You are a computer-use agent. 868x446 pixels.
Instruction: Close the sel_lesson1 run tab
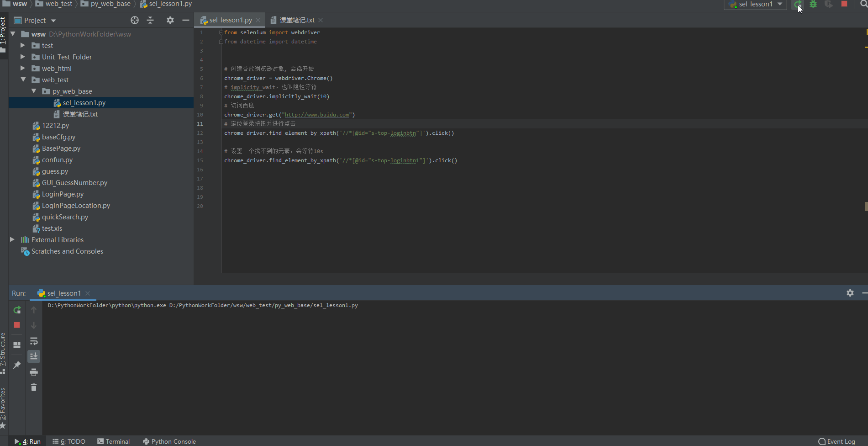click(88, 293)
